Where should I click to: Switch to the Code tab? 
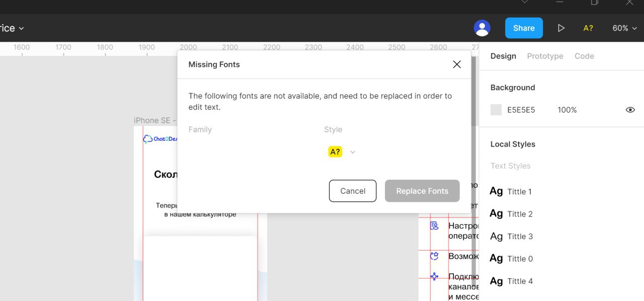[x=584, y=56]
